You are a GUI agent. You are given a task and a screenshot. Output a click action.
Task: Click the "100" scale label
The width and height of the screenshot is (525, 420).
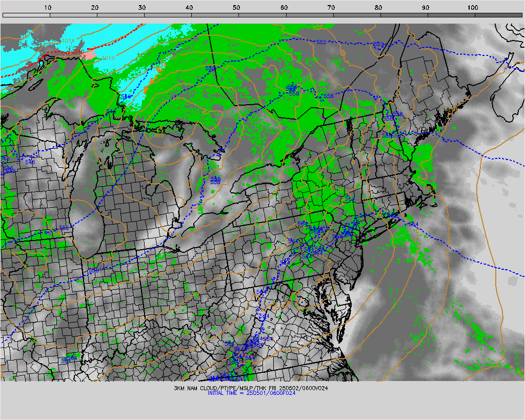[473, 7]
